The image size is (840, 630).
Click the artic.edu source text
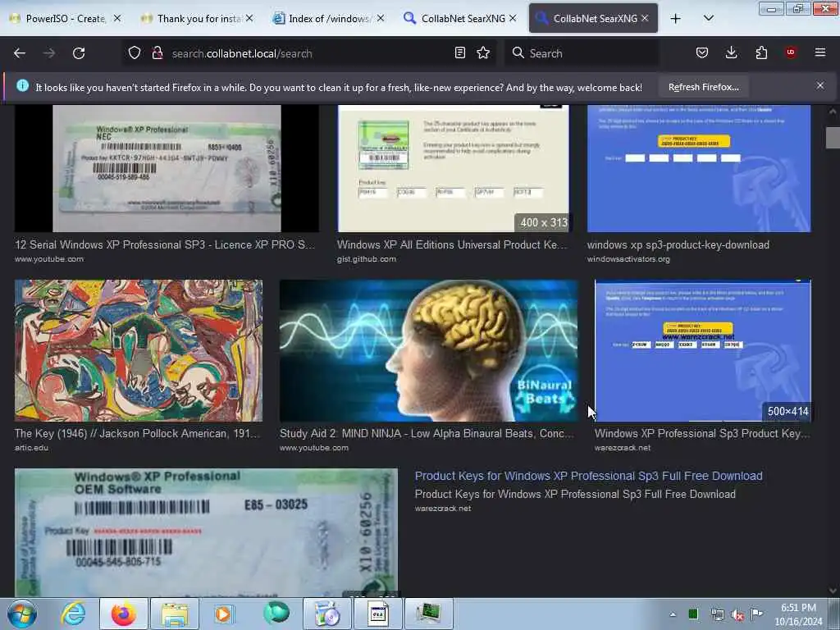(x=31, y=447)
